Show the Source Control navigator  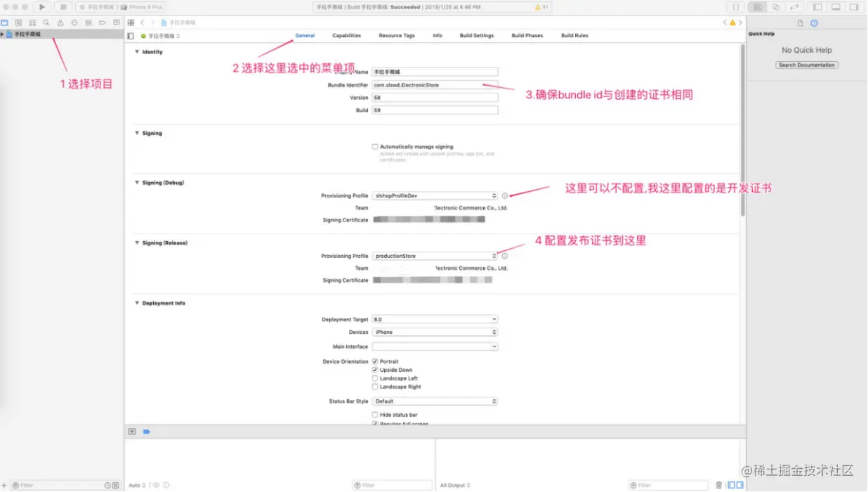[x=18, y=22]
